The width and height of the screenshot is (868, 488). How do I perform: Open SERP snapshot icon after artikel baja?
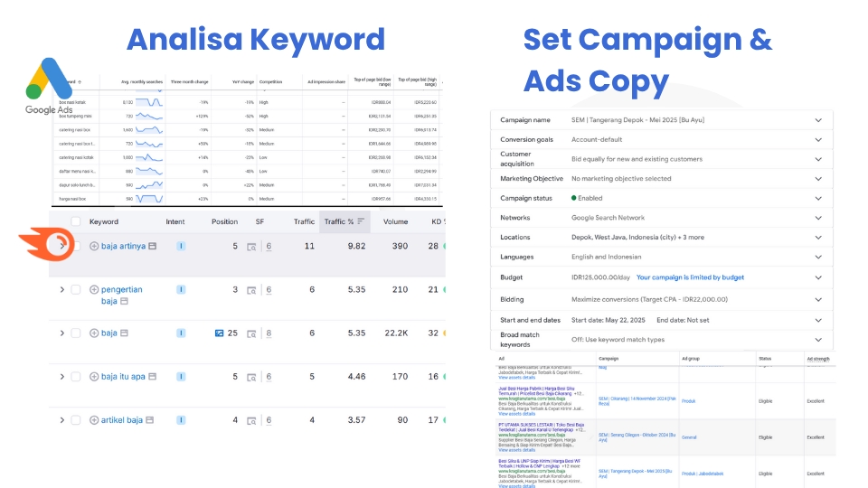click(149, 420)
